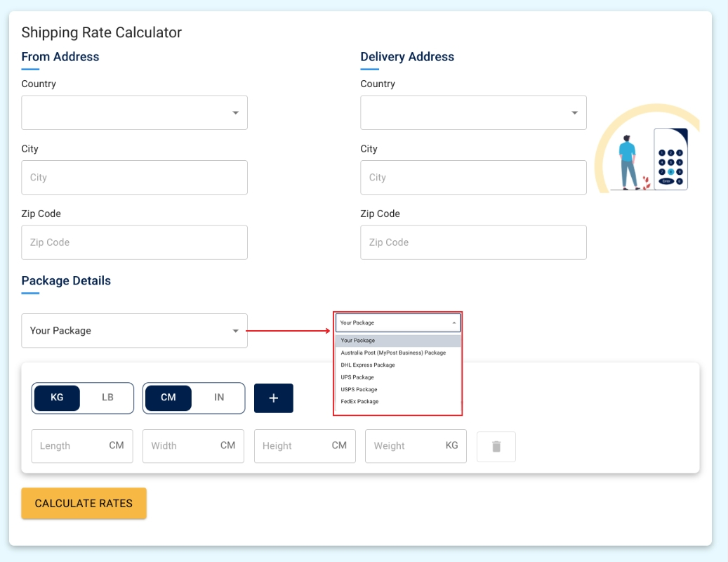Focus the Delivery Address Zip Code field
The height and width of the screenshot is (562, 728).
pyautogui.click(x=473, y=242)
